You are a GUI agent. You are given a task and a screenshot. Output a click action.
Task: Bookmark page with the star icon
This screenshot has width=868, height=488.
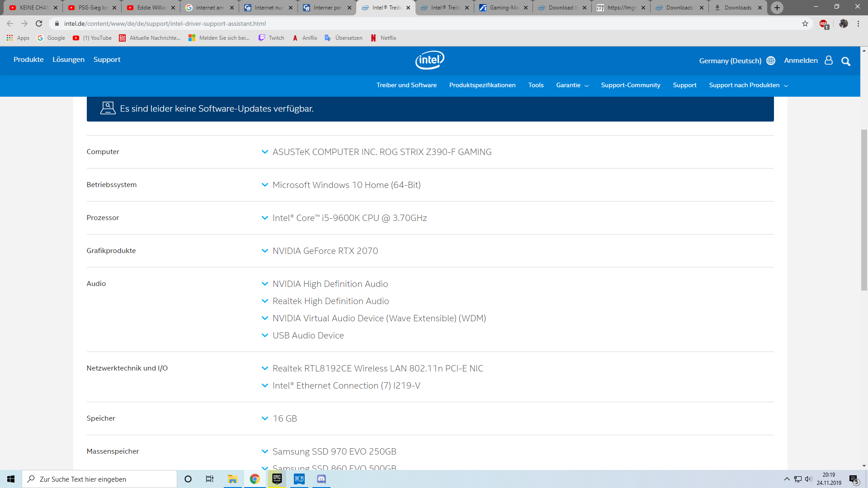(805, 23)
